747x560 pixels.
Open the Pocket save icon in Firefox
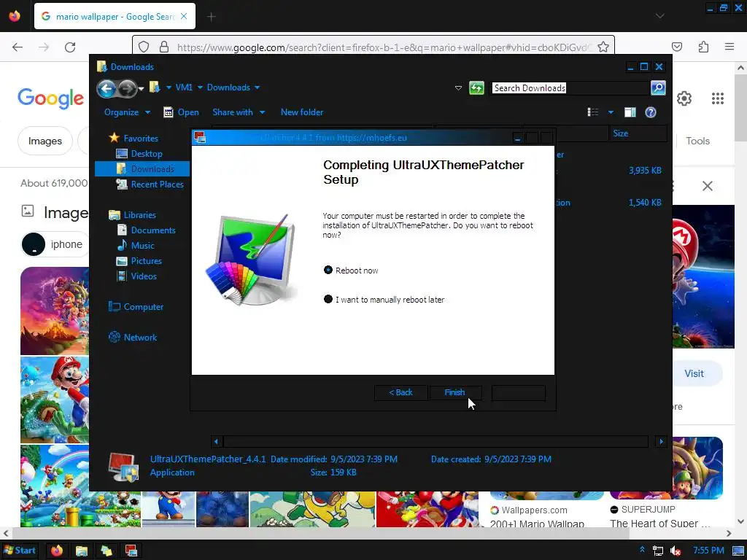point(677,47)
